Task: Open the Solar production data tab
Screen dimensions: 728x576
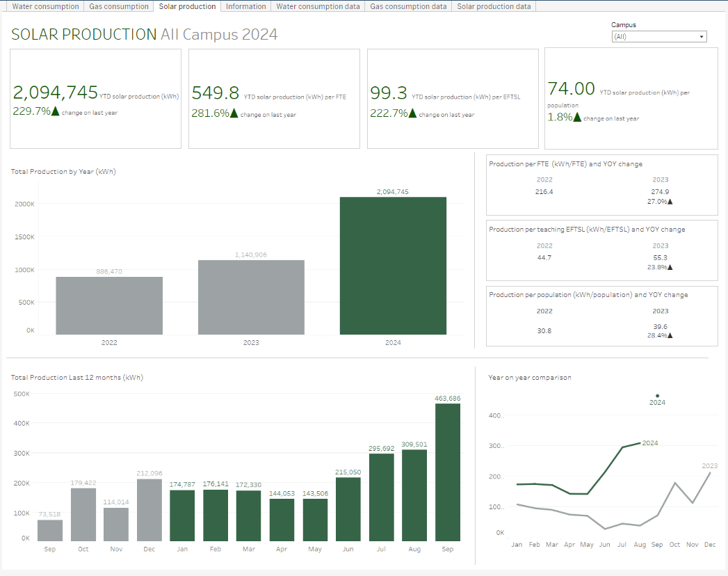Action: (494, 6)
